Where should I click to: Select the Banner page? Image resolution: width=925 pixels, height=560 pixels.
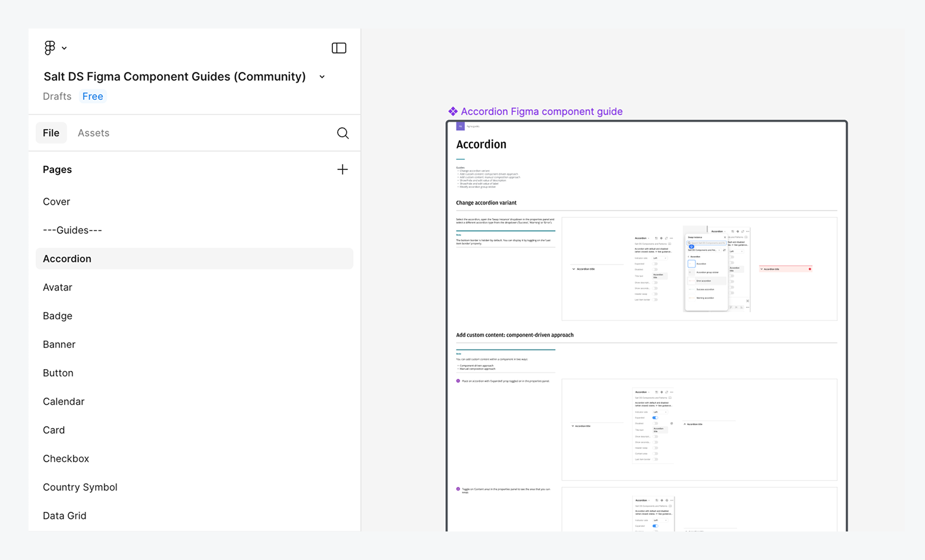point(194,344)
